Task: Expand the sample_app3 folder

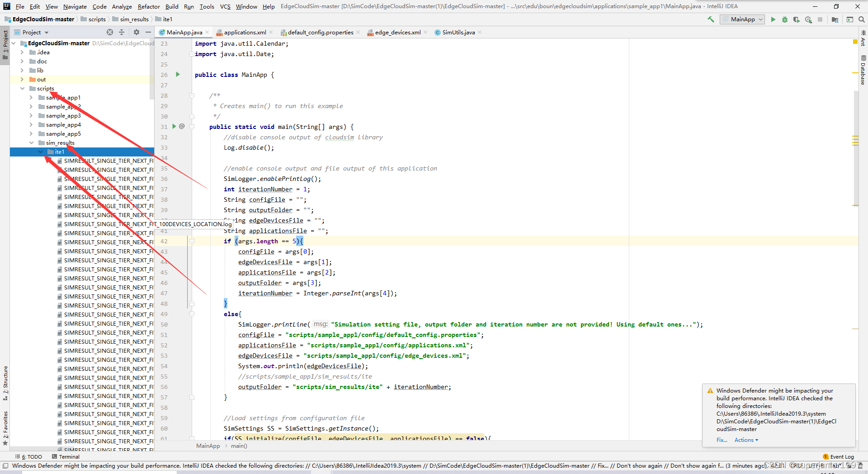Action: (31, 116)
